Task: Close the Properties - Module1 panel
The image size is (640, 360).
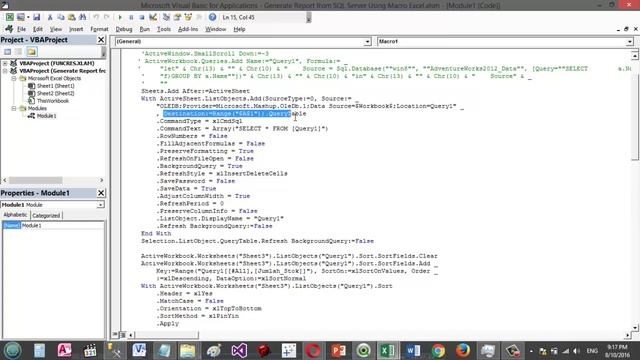Action: tap(101, 193)
